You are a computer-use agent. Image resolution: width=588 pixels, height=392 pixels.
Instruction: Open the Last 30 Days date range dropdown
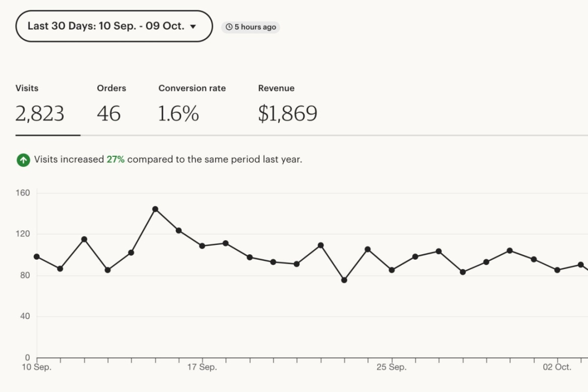(x=114, y=26)
